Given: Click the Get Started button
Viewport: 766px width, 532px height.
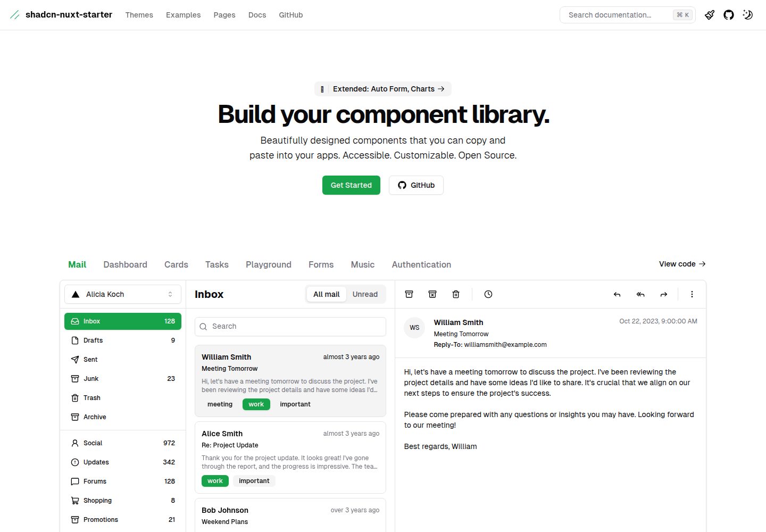Looking at the screenshot, I should [351, 185].
